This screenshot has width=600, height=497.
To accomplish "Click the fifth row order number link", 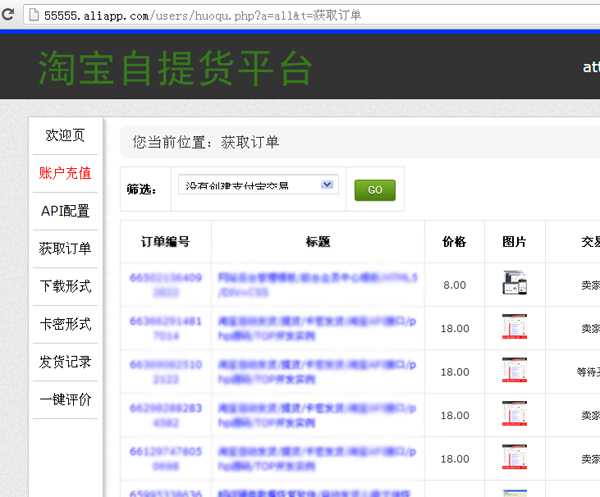I will [166, 458].
